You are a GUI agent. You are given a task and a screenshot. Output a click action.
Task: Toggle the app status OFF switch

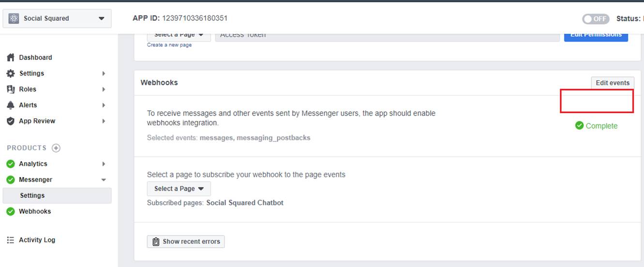click(596, 19)
